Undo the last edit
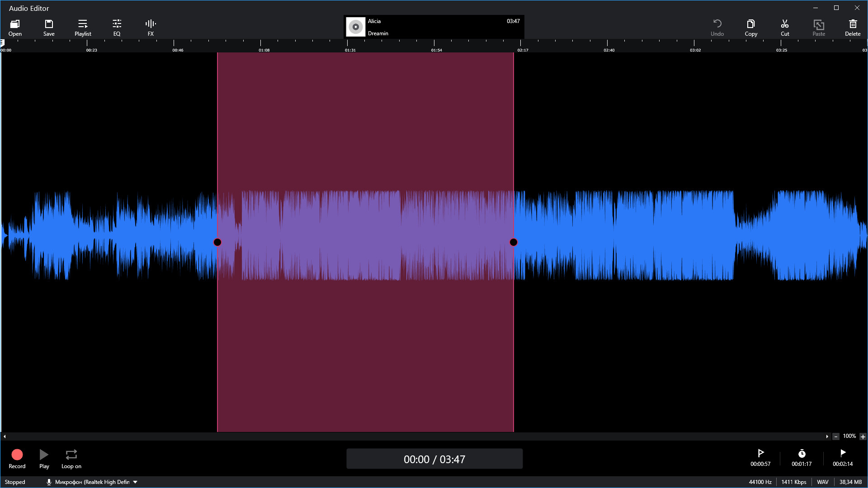The height and width of the screenshot is (488, 868). 717,27
